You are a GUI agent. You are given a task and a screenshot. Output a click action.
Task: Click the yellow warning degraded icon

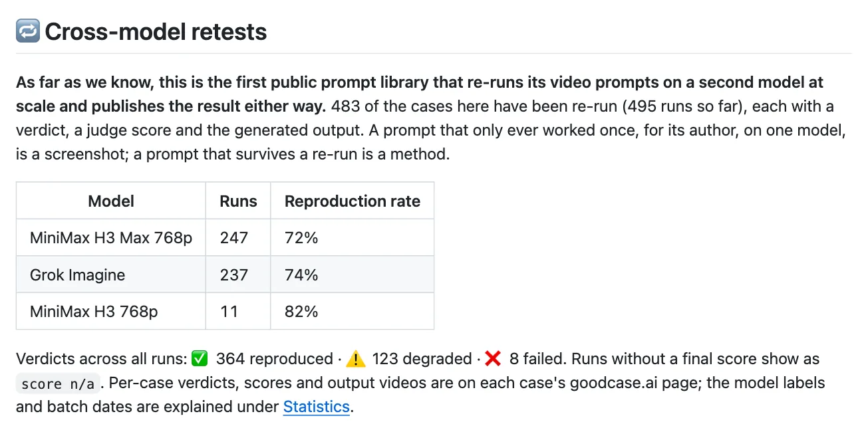click(356, 359)
